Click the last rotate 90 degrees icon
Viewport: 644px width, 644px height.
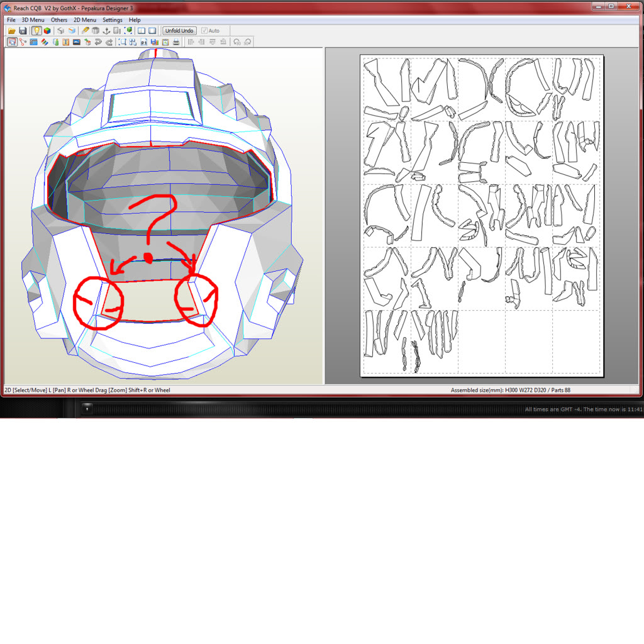[248, 42]
